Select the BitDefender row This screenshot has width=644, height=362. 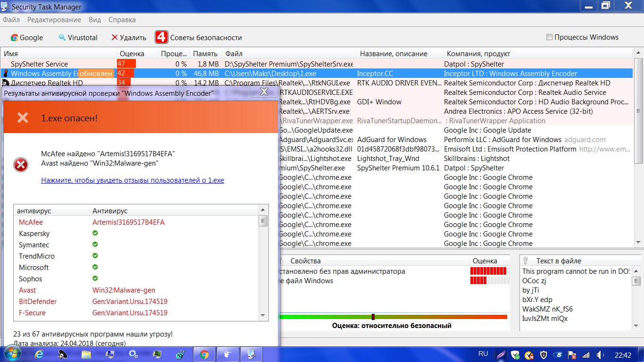136,302
